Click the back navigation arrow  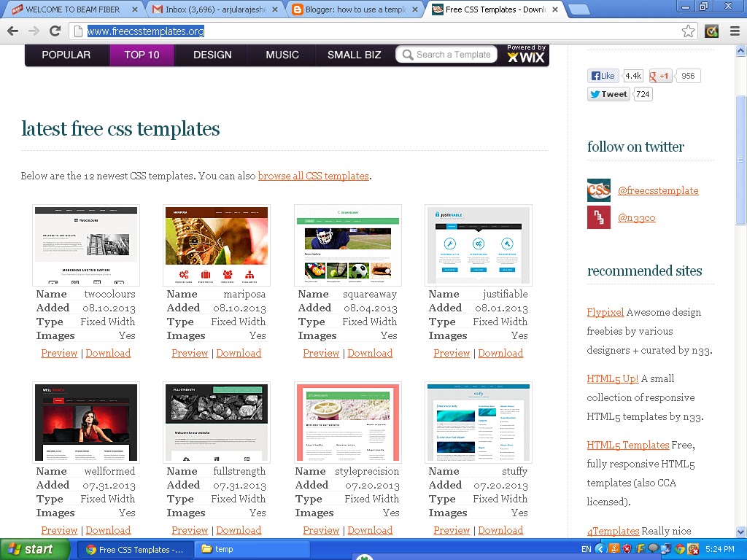click(x=12, y=31)
